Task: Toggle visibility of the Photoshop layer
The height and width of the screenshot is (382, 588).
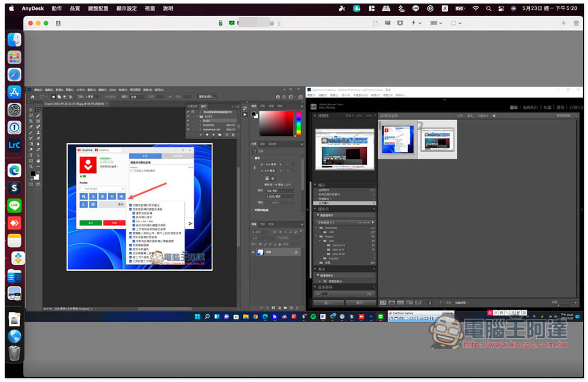Action: click(254, 252)
